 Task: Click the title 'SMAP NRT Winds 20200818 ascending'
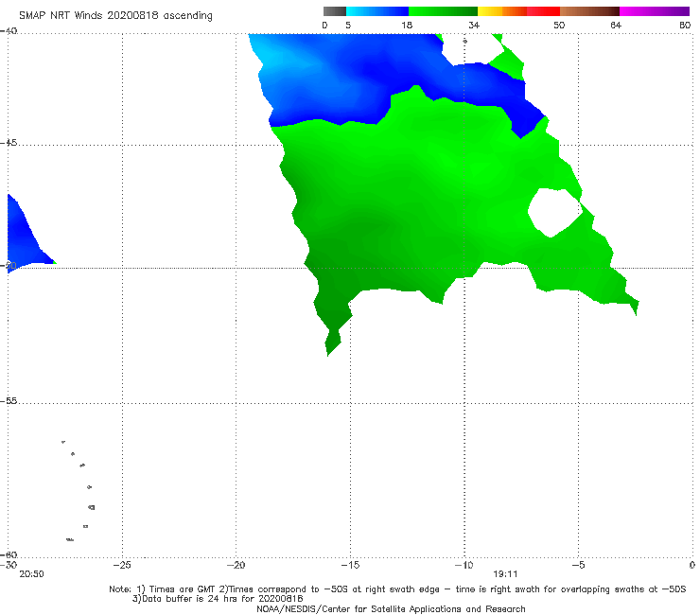[x=115, y=15]
